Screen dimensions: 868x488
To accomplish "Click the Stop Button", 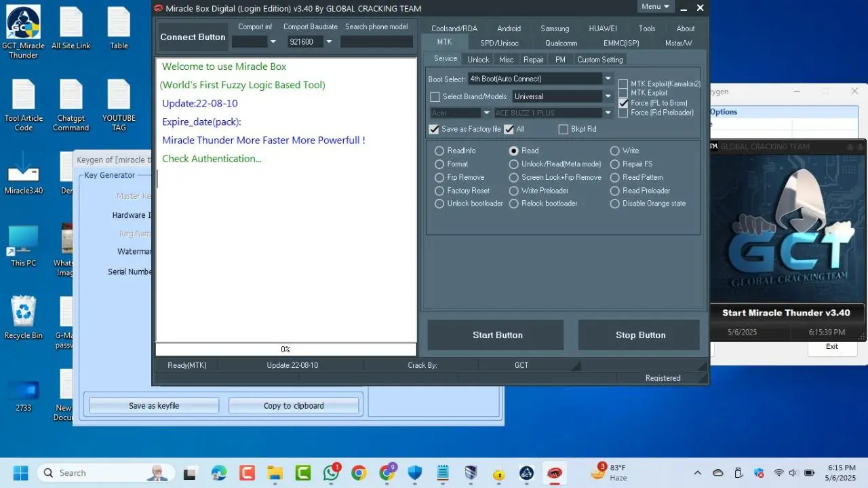I will [640, 335].
